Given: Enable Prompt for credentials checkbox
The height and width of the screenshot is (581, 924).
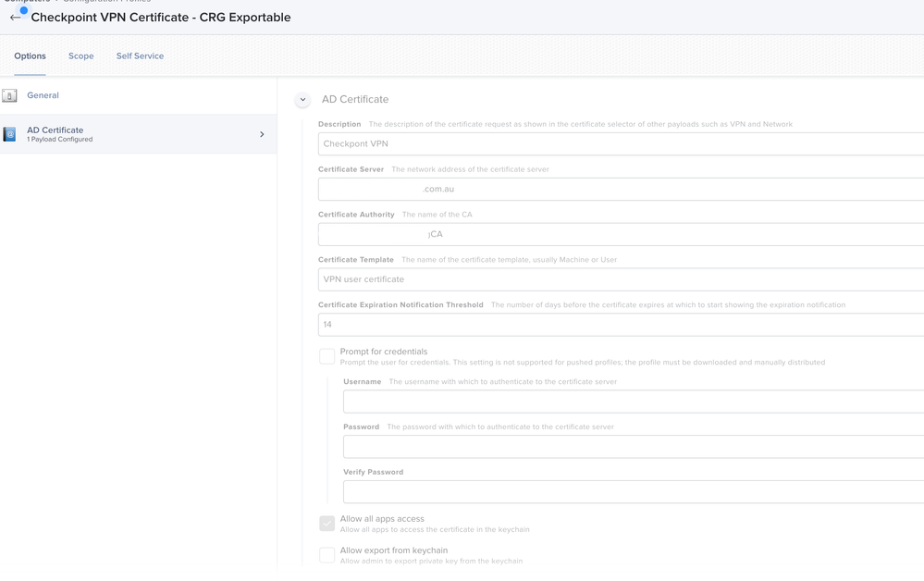Looking at the screenshot, I should coord(327,356).
